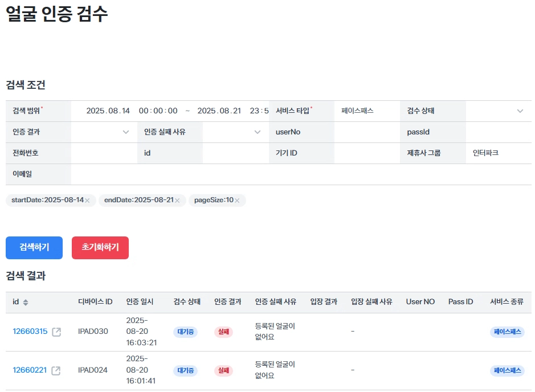Screen dimensions: 535x392
Task: Open record id 12660221 link
Action: [30, 370]
